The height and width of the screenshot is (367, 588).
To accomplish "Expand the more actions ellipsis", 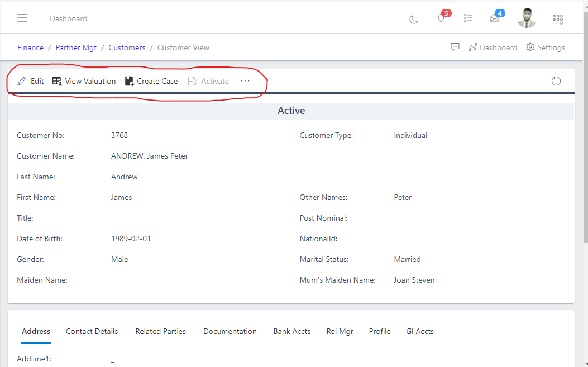I will click(245, 80).
